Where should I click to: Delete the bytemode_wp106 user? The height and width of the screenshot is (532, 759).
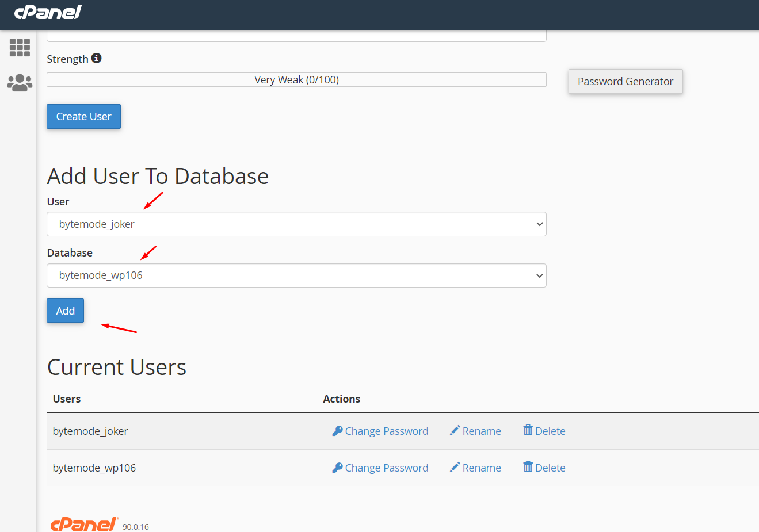tap(550, 468)
